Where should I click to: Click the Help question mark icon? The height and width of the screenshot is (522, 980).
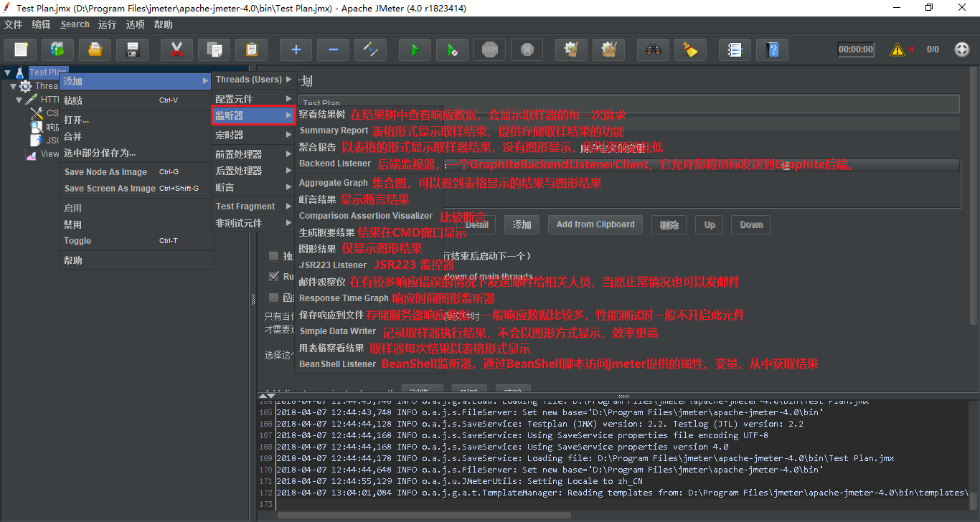pos(772,49)
